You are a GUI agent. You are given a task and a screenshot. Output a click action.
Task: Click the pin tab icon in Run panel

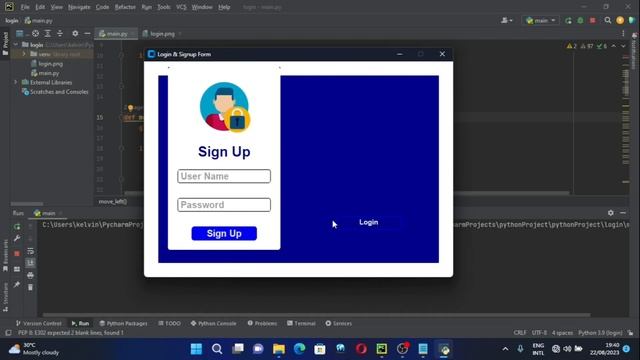(17, 284)
